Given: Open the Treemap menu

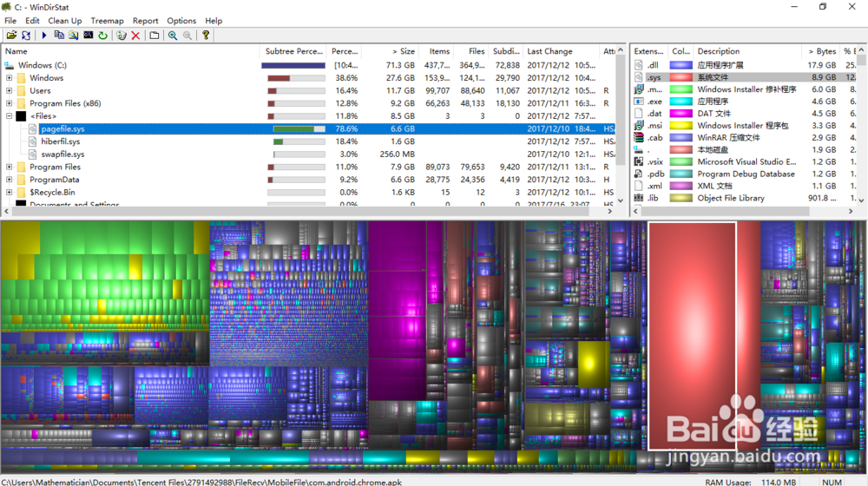Looking at the screenshot, I should point(108,21).
